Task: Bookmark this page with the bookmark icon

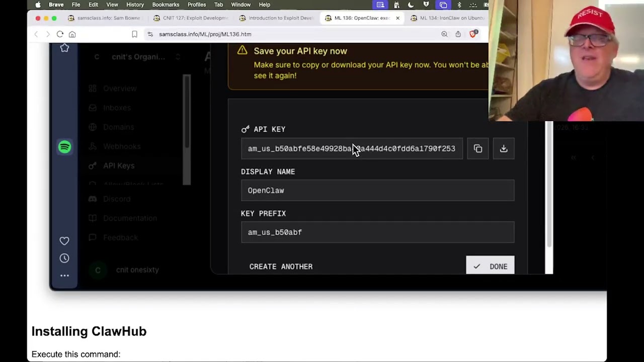Action: pos(134,34)
